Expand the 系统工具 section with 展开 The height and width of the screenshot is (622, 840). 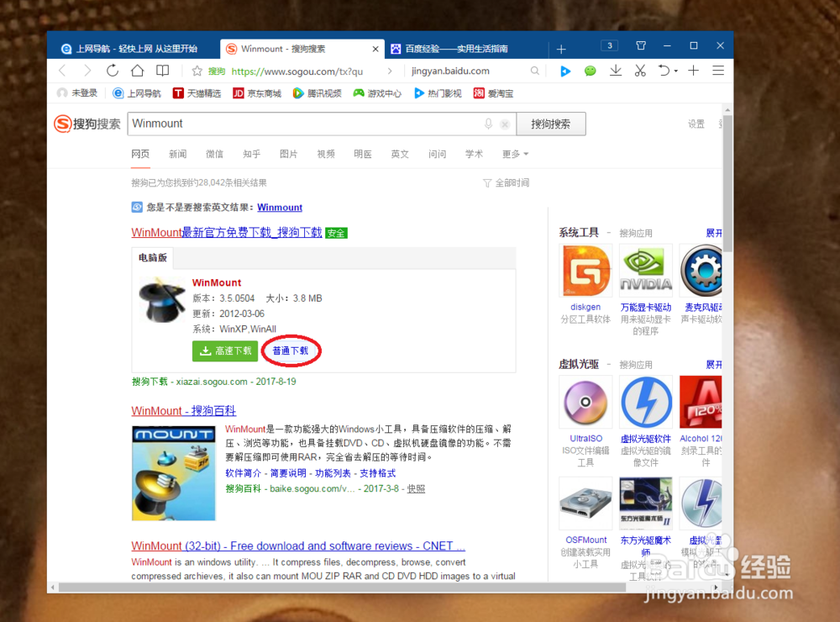pyautogui.click(x=713, y=233)
